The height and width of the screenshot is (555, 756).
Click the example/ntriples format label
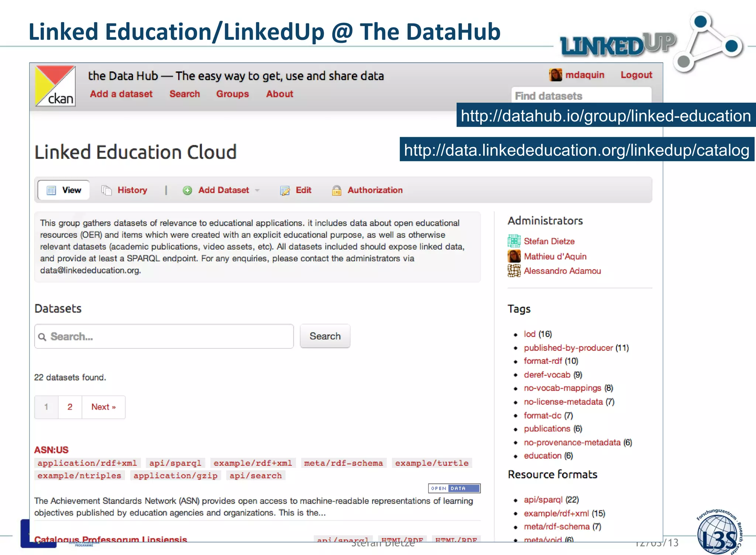click(79, 476)
